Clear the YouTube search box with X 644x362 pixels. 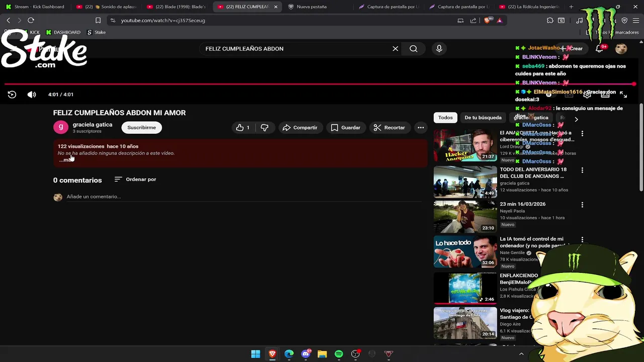point(395,49)
